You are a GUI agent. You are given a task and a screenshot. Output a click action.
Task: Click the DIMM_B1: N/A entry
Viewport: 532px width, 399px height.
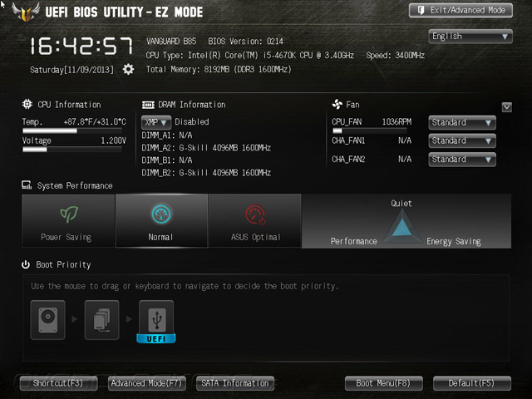pos(167,160)
